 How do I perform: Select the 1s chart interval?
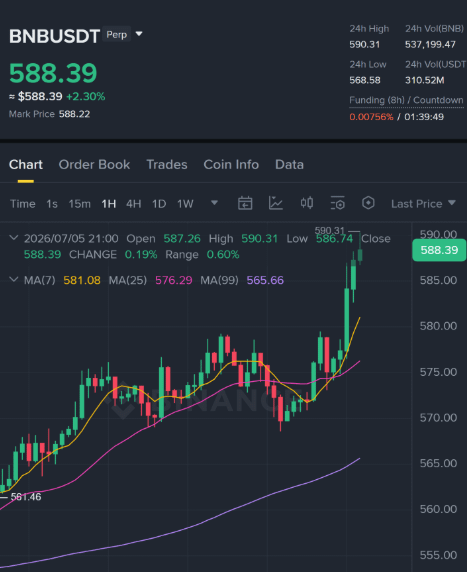coord(52,204)
